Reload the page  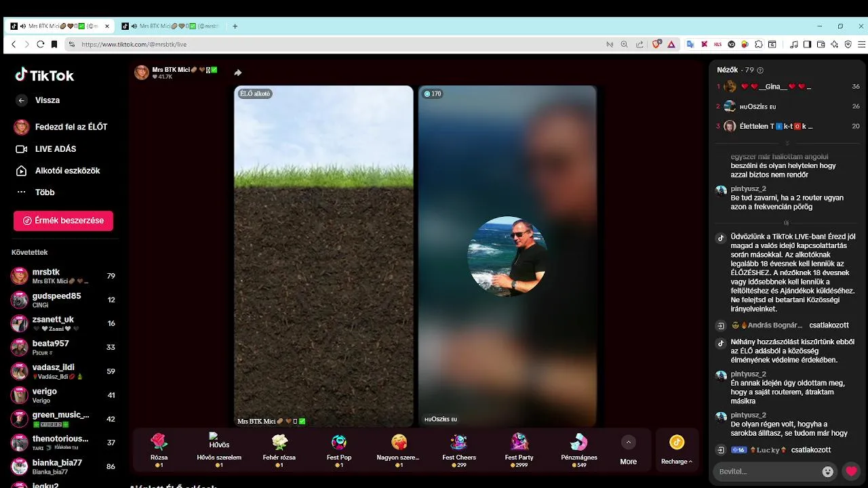40,44
